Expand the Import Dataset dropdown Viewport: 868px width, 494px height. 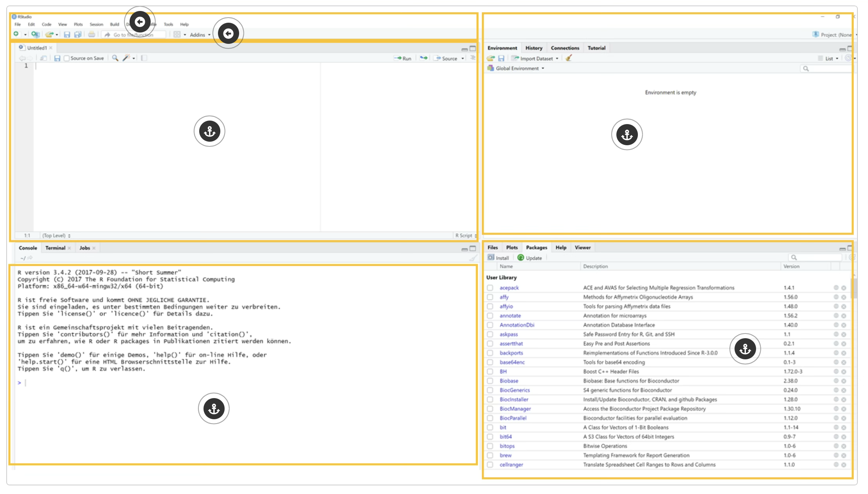pos(557,58)
